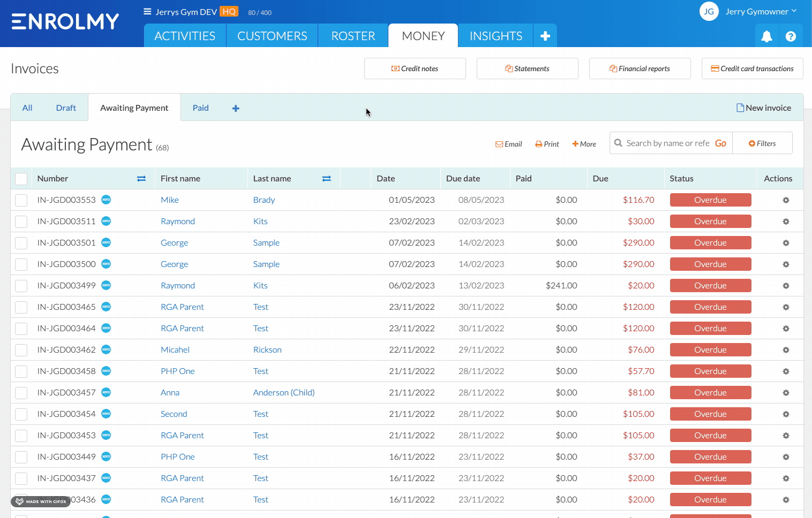Select checkbox for invoice IN-JGD003465
812x518 pixels.
tap(21, 307)
